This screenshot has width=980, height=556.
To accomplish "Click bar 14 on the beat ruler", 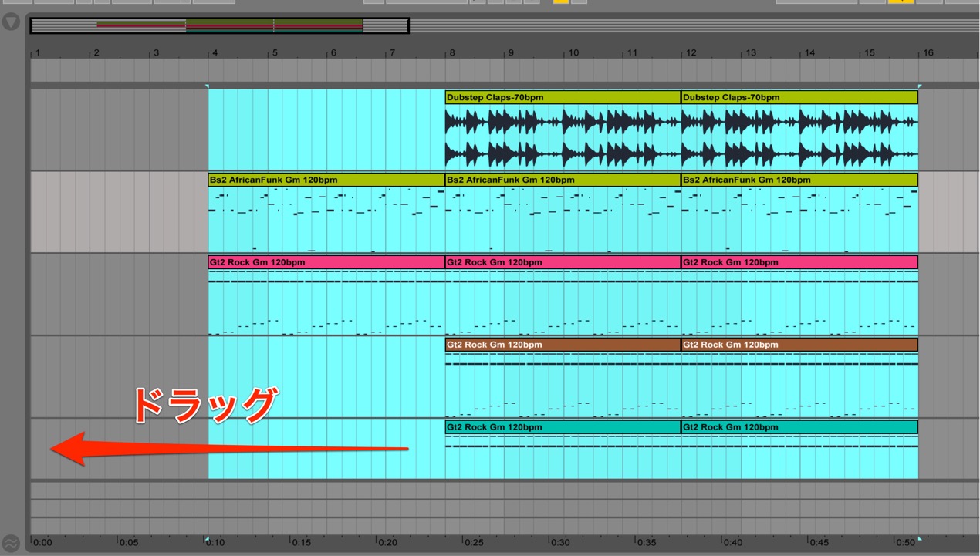I will pyautogui.click(x=809, y=53).
